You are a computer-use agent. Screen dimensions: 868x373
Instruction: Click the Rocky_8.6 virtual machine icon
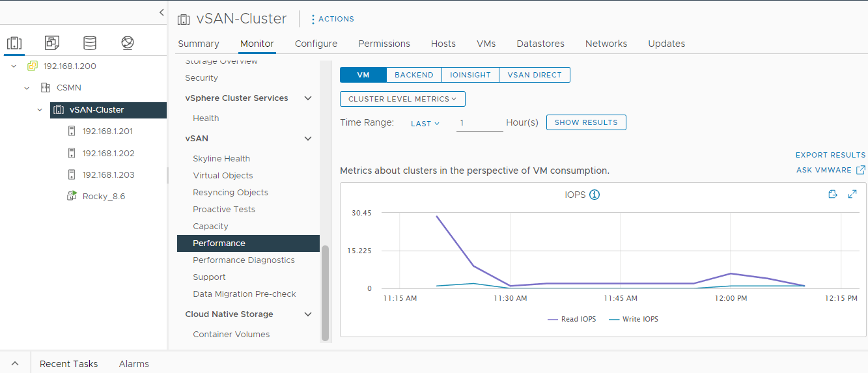[x=72, y=196]
